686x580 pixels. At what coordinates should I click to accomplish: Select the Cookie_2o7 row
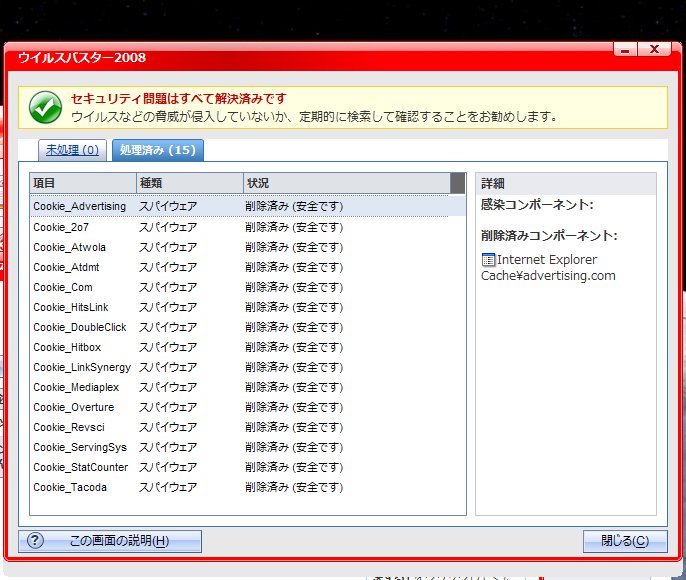(x=247, y=227)
